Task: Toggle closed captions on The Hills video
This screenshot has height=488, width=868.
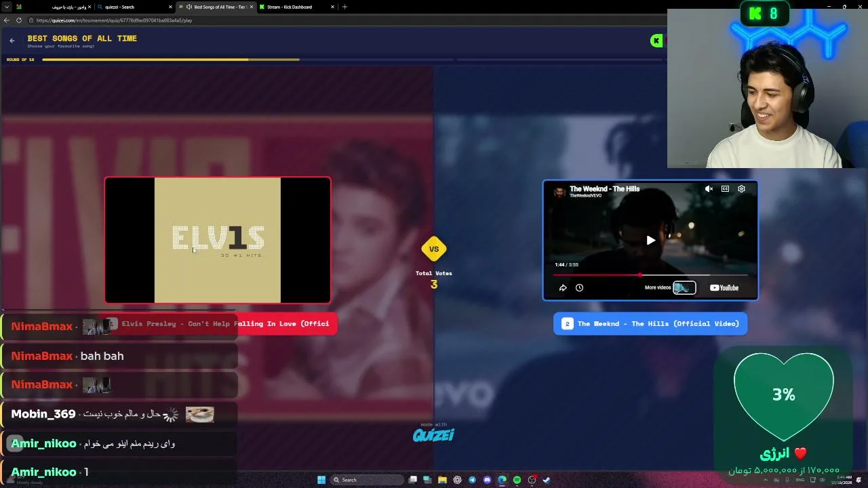Action: pyautogui.click(x=725, y=189)
